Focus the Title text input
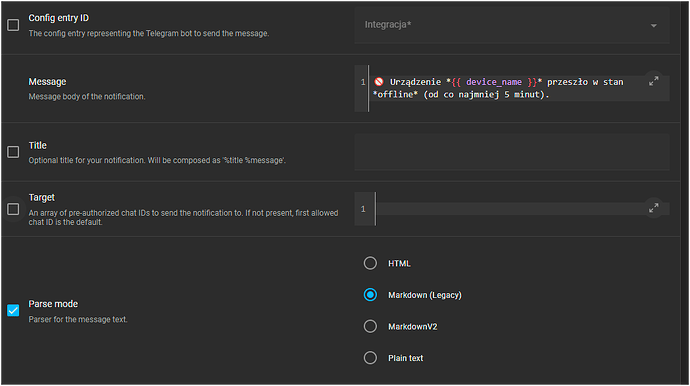The height and width of the screenshot is (386, 690). pos(512,152)
